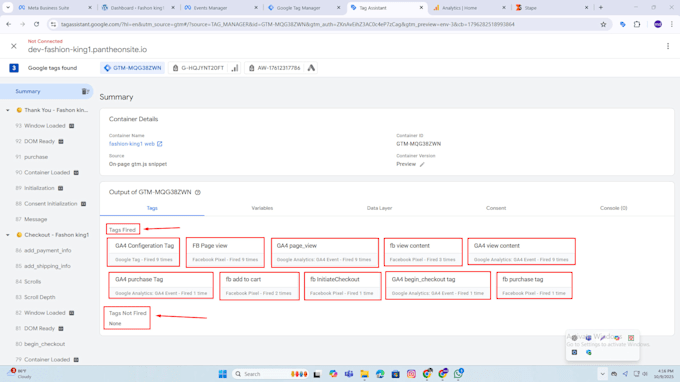Screen dimensions: 680x382
Task: Select the Consent Initialization event 88
Action: (50, 204)
